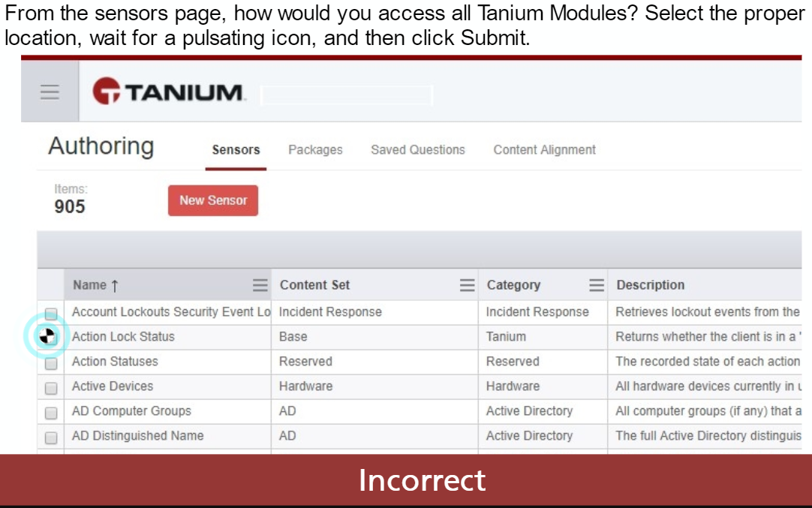Image resolution: width=812 pixels, height=508 pixels.
Task: Click the Tanium logo
Action: (x=169, y=92)
